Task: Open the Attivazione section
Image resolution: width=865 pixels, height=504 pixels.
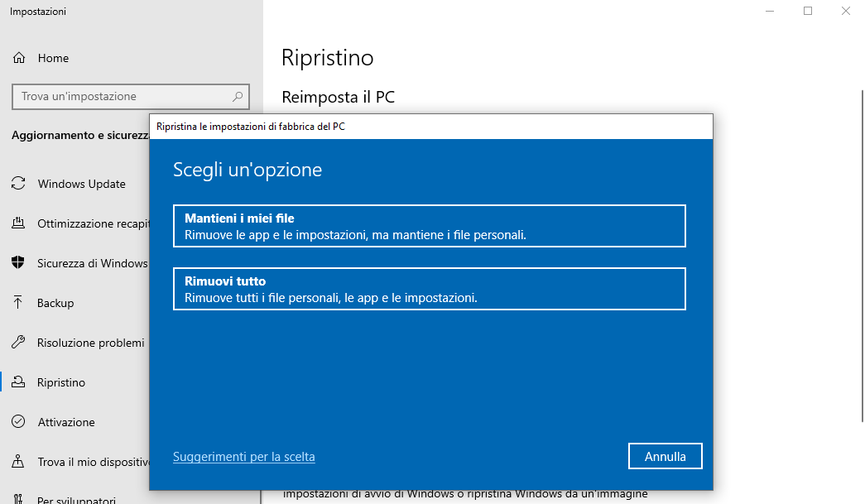Action: [66, 421]
